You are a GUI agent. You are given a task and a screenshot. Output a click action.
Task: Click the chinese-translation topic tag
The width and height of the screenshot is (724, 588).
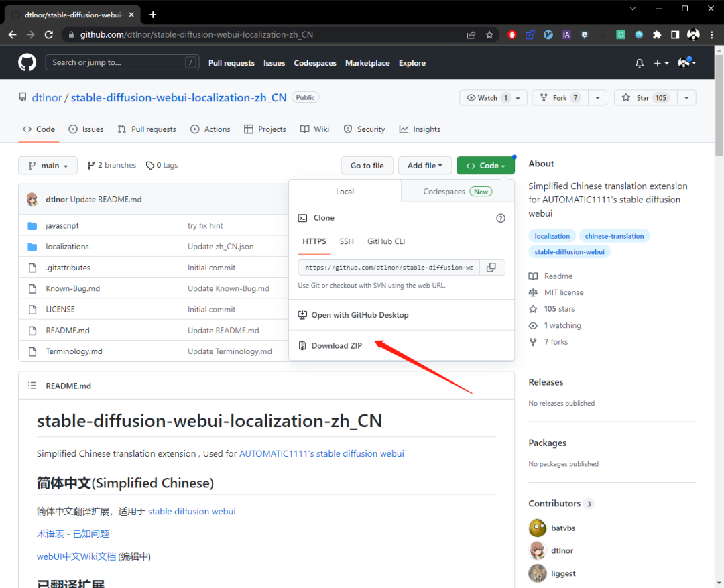[614, 236]
